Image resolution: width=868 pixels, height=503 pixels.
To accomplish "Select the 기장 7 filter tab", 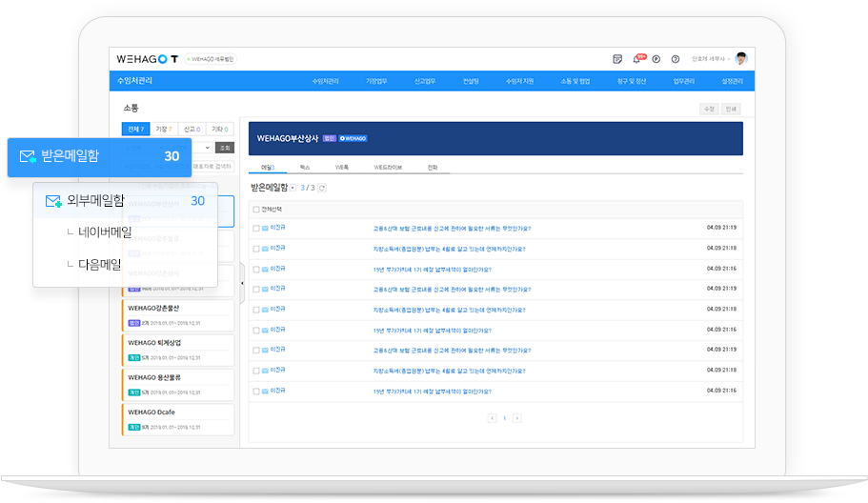I will (x=164, y=129).
